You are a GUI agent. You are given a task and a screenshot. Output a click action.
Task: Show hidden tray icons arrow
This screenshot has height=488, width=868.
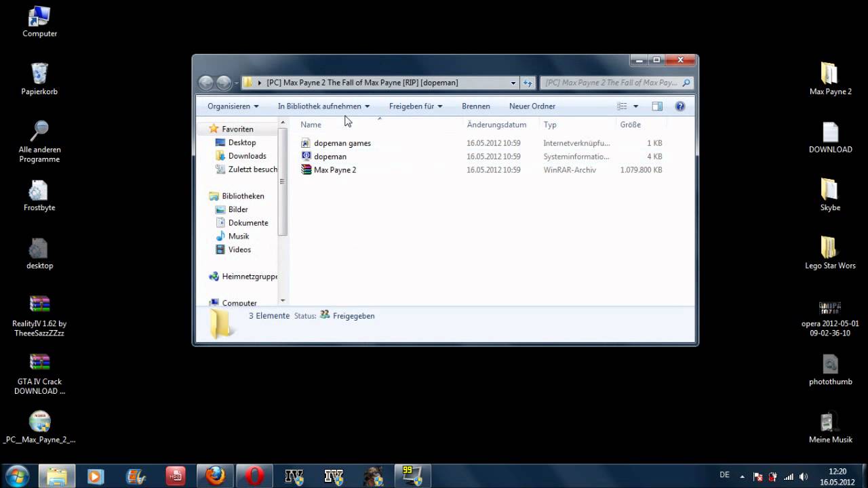click(x=742, y=476)
